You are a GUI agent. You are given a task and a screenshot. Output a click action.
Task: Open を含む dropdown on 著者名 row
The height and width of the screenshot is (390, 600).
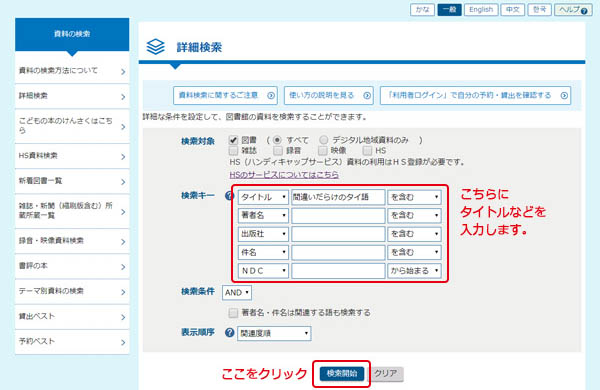pos(414,215)
